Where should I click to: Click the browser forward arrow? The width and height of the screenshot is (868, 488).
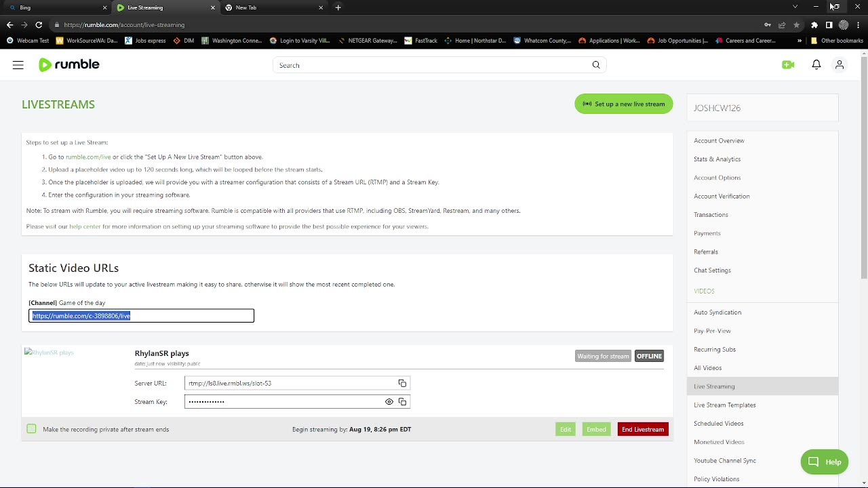click(24, 25)
